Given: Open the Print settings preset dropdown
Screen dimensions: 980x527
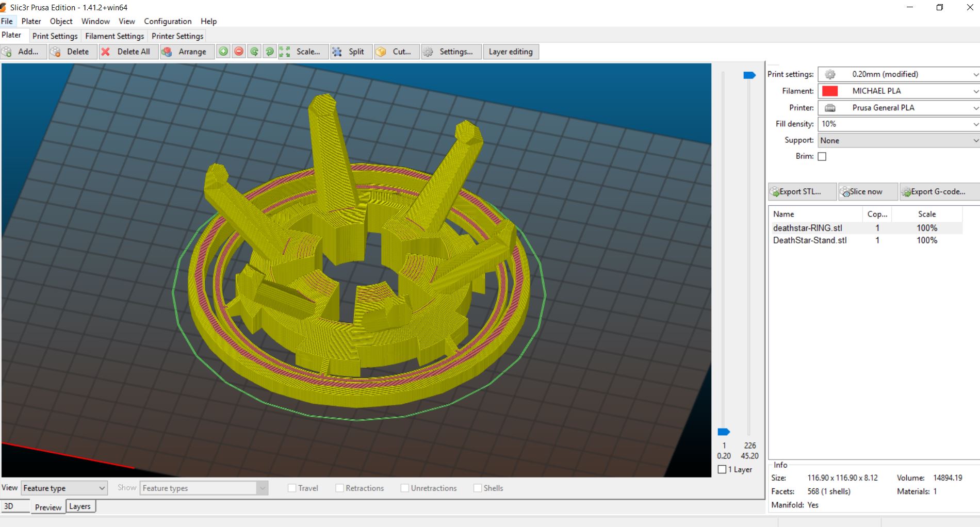Looking at the screenshot, I should click(x=899, y=74).
